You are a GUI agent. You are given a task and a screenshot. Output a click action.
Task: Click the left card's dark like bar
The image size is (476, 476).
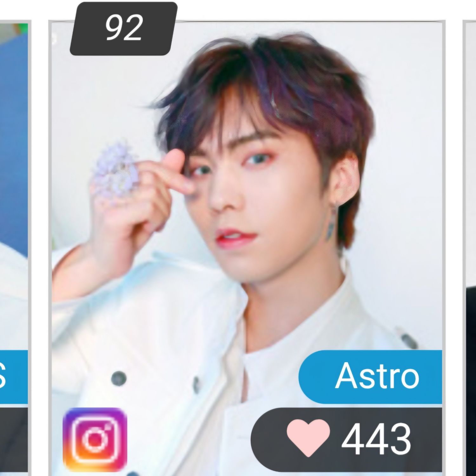(14, 440)
